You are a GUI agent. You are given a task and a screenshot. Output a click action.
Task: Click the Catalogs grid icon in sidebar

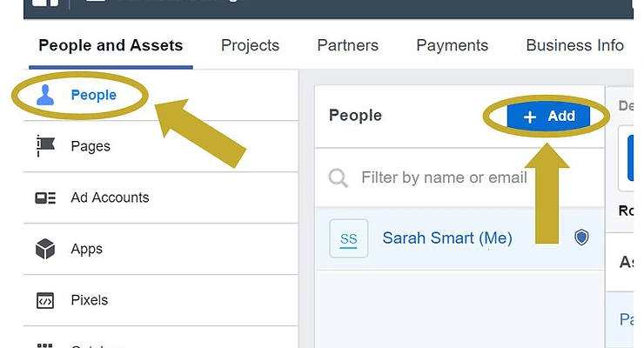point(45,343)
